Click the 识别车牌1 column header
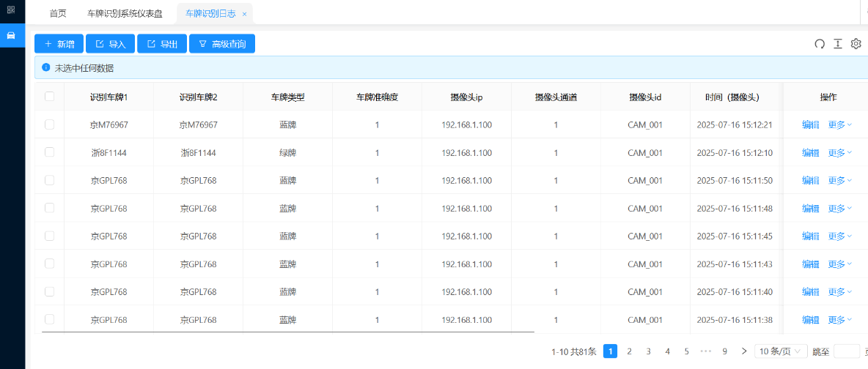Image resolution: width=868 pixels, height=369 pixels. tap(109, 97)
